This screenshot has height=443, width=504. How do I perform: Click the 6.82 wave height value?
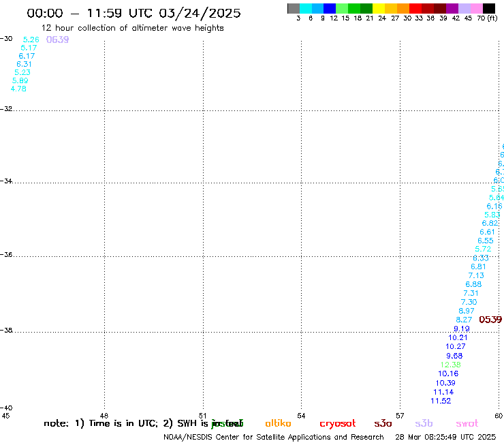tap(490, 223)
